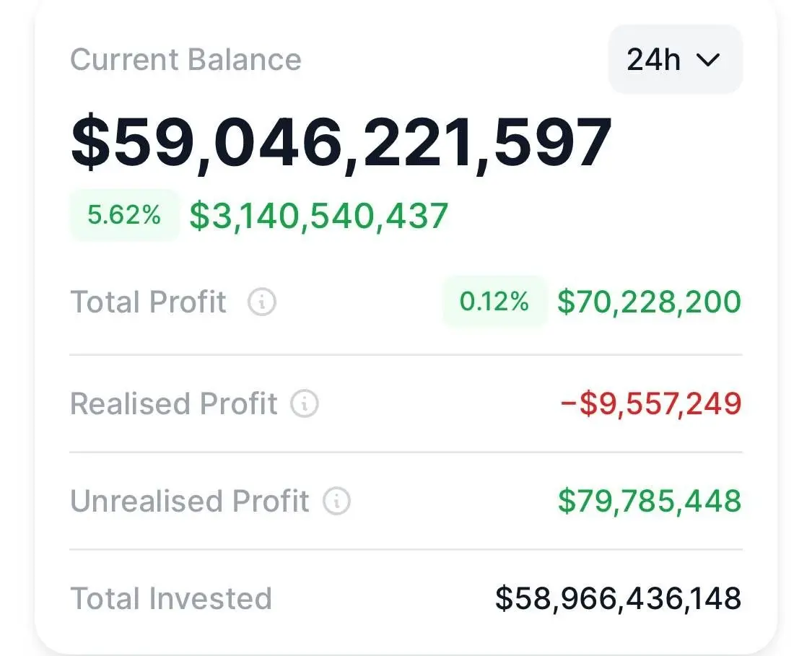Screen dimensions: 812x656
Task: Click the $59,046,221,597 balance amount
Action: coord(341,142)
